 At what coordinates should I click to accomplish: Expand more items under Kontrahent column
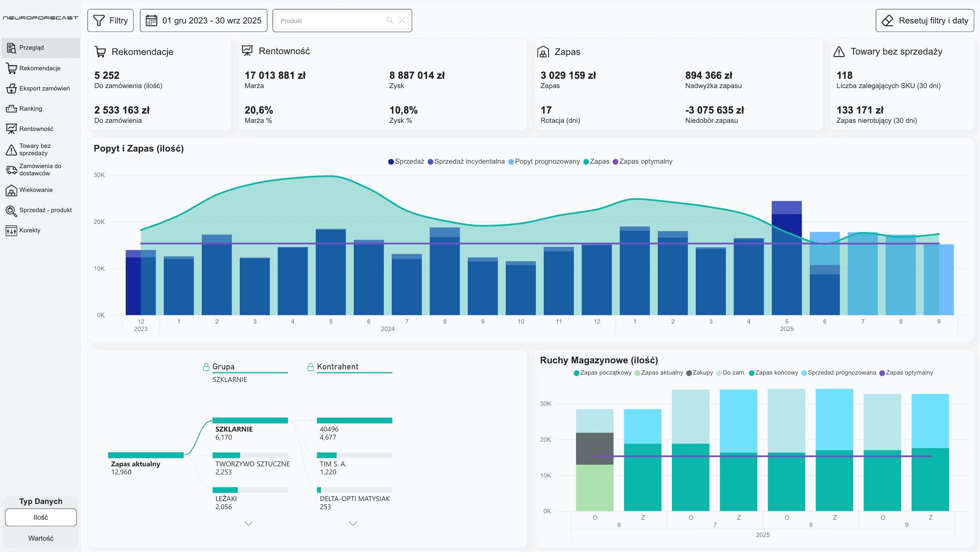click(353, 523)
